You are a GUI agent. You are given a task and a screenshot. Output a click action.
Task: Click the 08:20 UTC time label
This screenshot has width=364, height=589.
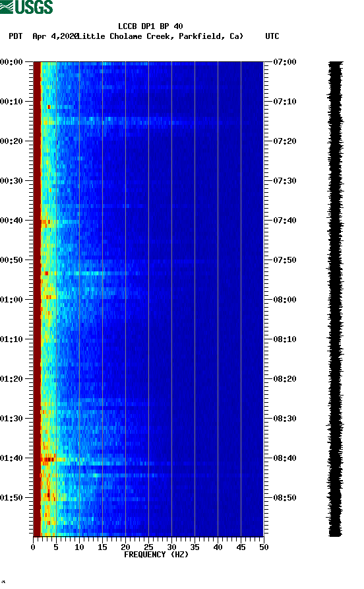click(x=285, y=378)
